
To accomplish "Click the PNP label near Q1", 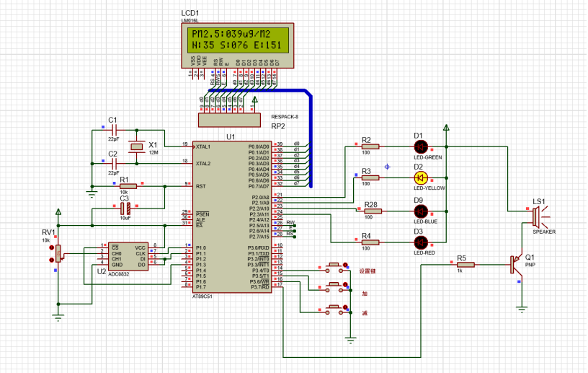I will point(530,265).
